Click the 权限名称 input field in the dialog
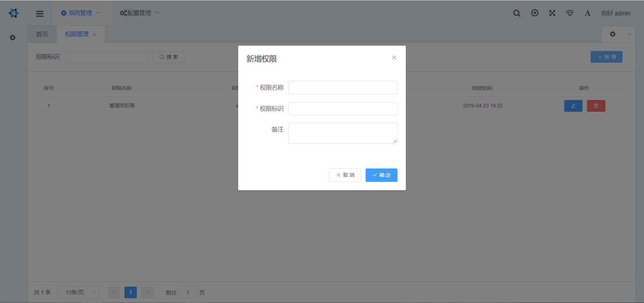644x303 pixels. tap(342, 88)
